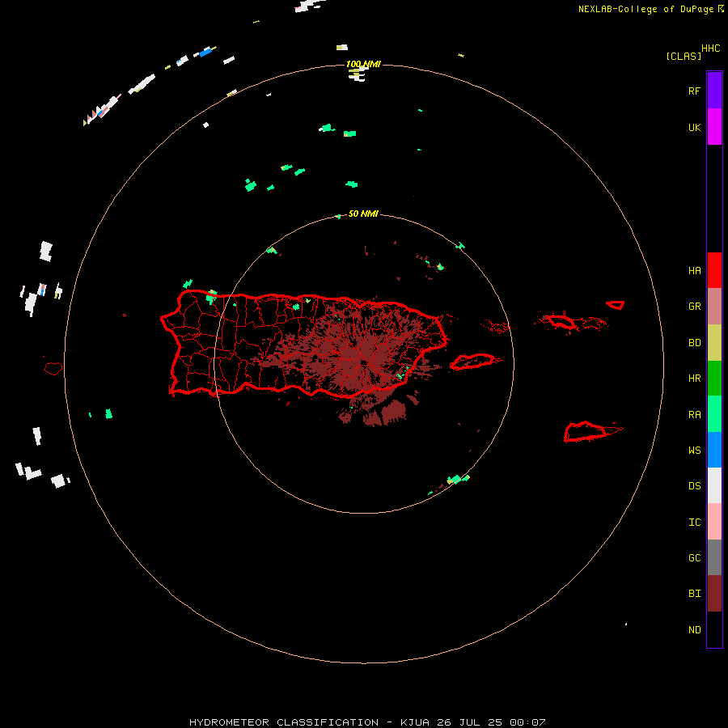728x728 pixels.
Task: Select the gray GC legend swatch
Action: pos(714,557)
